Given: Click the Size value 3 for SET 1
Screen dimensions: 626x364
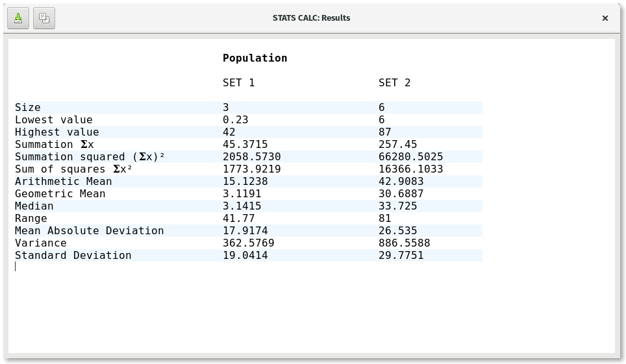Looking at the screenshot, I should (225, 107).
